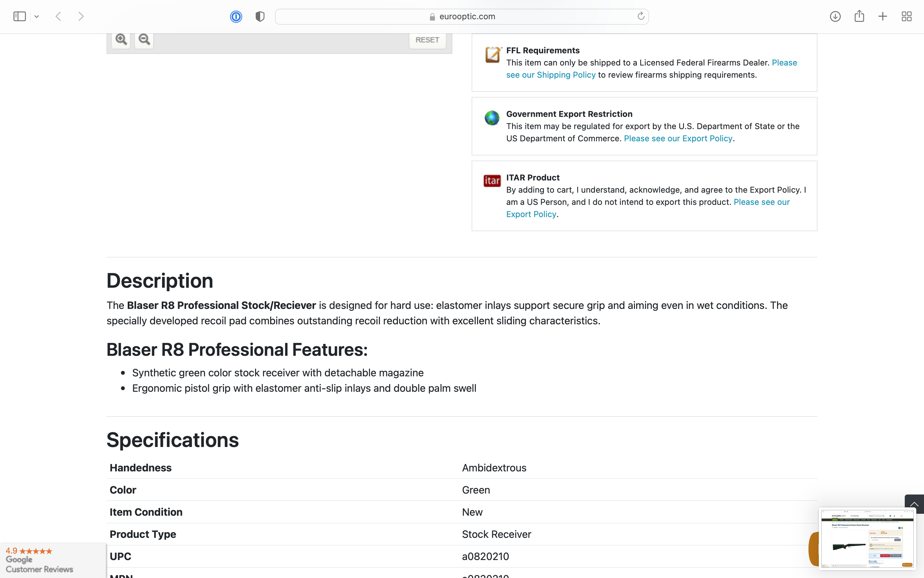
Task: Open the privacy report shield
Action: 260,16
